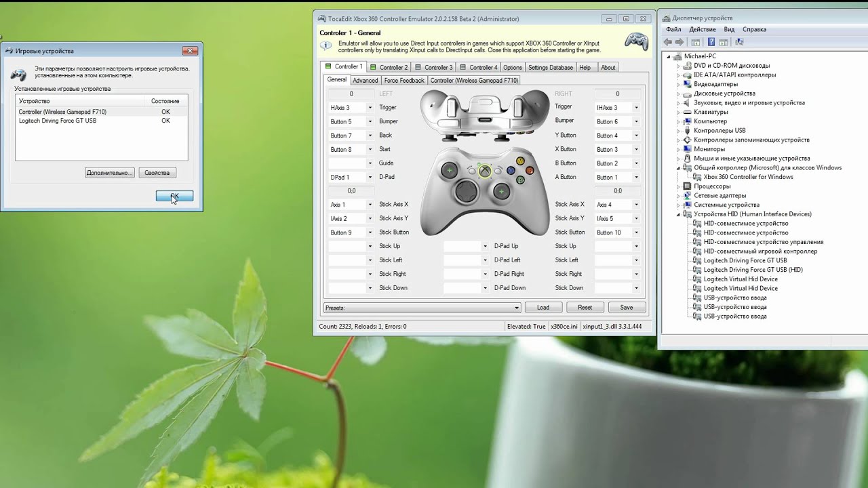This screenshot has height=488, width=868.
Task: Open the right Stick Axis X dropdown
Action: coord(636,205)
